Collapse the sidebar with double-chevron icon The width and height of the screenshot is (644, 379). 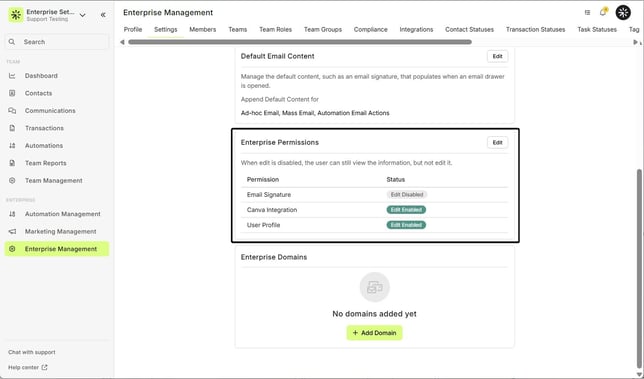point(103,15)
